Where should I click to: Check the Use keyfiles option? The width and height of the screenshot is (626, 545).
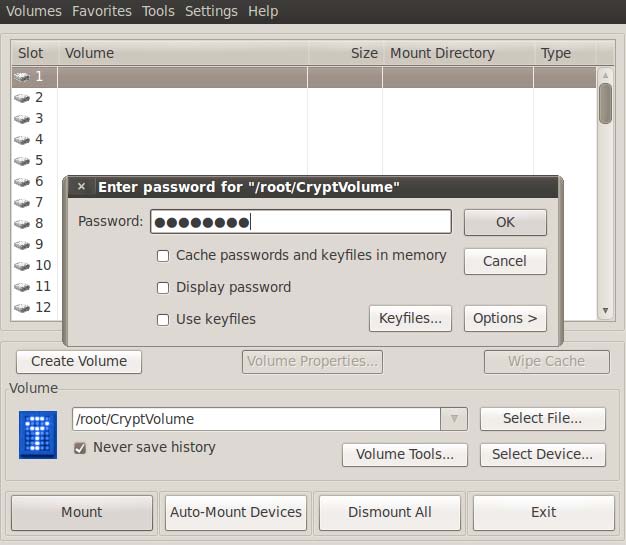(x=163, y=320)
